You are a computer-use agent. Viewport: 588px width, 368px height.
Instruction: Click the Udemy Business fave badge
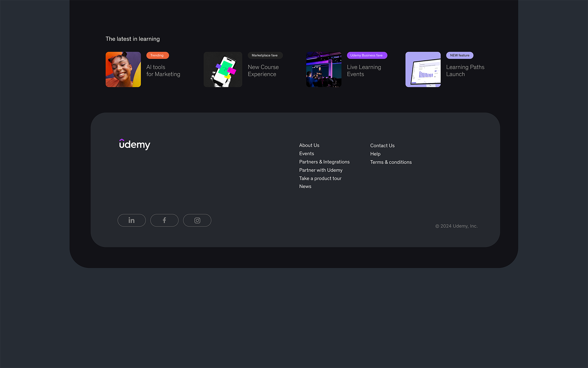click(367, 55)
